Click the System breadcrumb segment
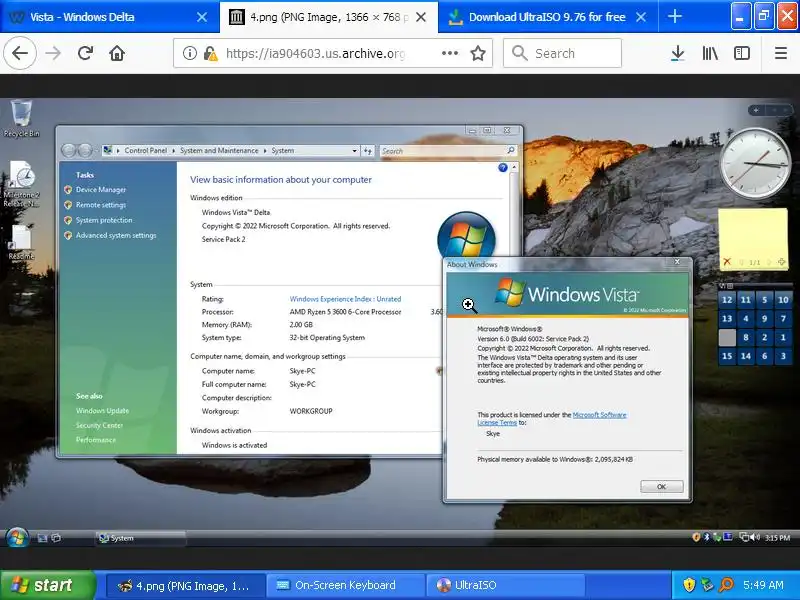The width and height of the screenshot is (800, 600). (283, 151)
